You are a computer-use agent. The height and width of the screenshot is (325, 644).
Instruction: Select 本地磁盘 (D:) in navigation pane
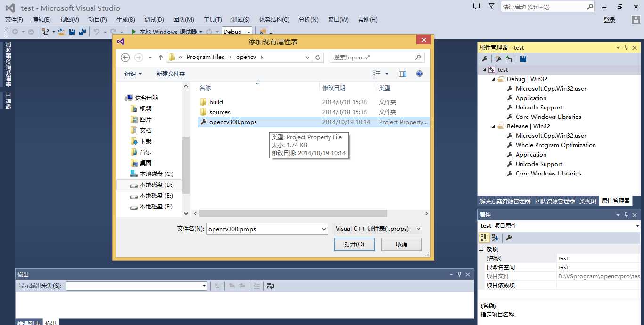click(x=149, y=185)
